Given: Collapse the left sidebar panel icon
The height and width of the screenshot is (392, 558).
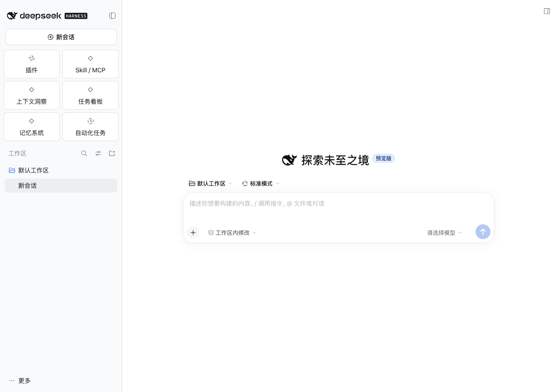Looking at the screenshot, I should tap(112, 16).
